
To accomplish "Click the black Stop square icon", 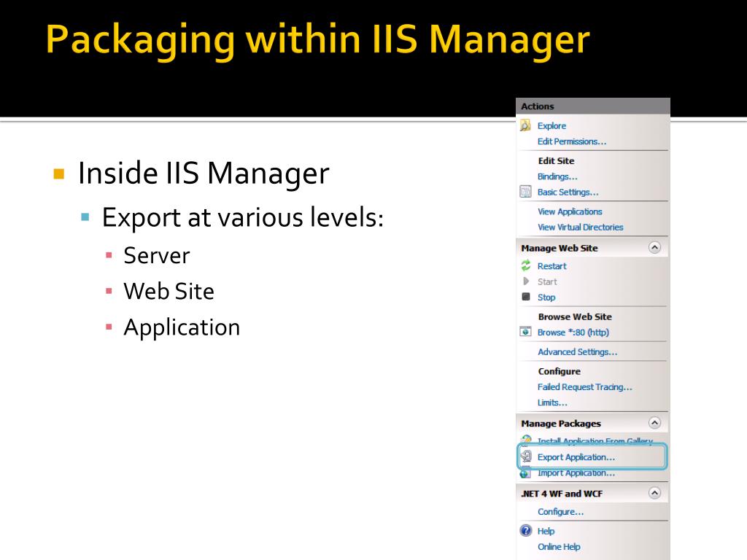I will tap(526, 297).
